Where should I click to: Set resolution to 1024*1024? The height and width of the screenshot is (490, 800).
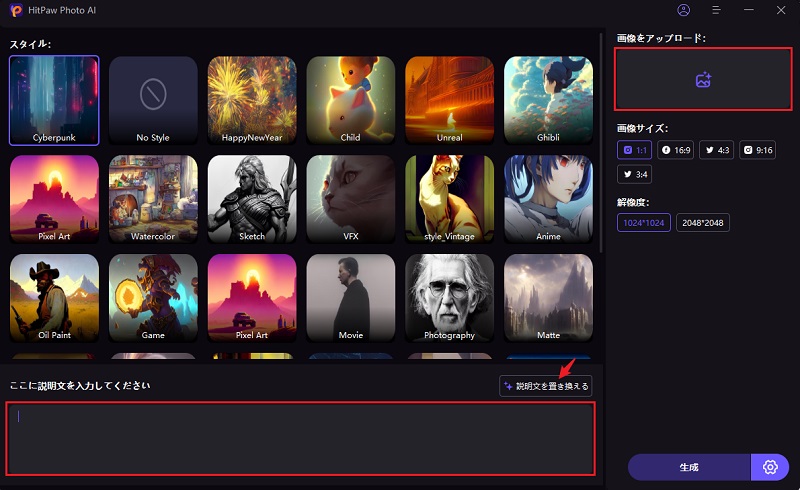point(643,223)
